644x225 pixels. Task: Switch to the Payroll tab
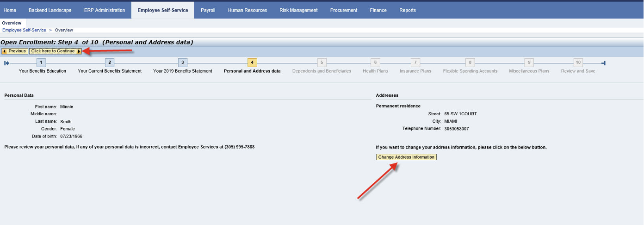pos(208,10)
